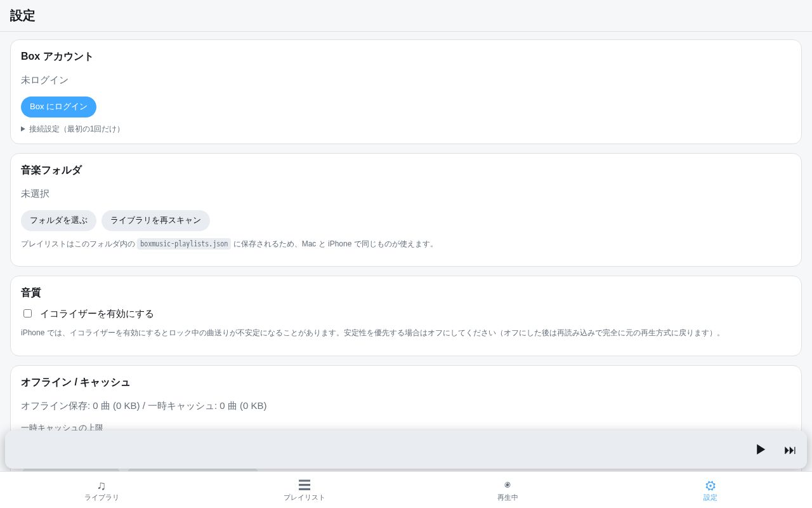This screenshot has width=812, height=508.
Task: Click ライブラリを再スキャン button
Action: (x=155, y=220)
